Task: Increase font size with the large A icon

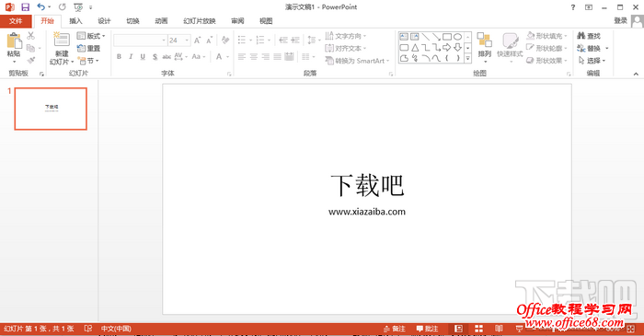Action: (x=197, y=41)
